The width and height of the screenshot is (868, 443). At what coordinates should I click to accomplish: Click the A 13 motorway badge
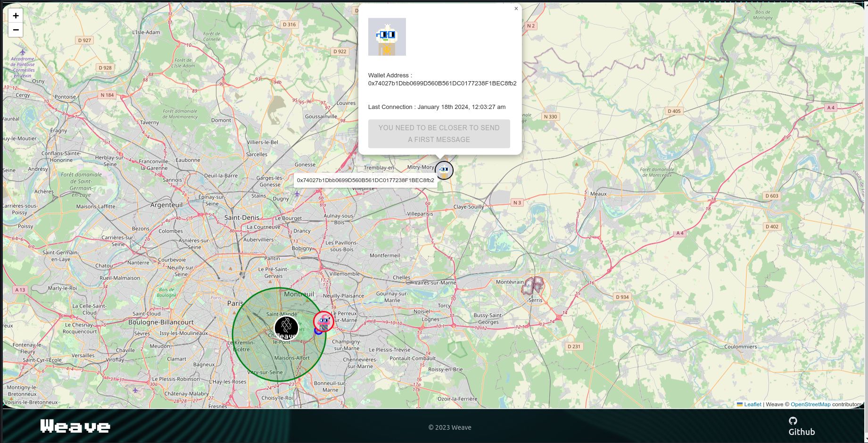pos(20,290)
